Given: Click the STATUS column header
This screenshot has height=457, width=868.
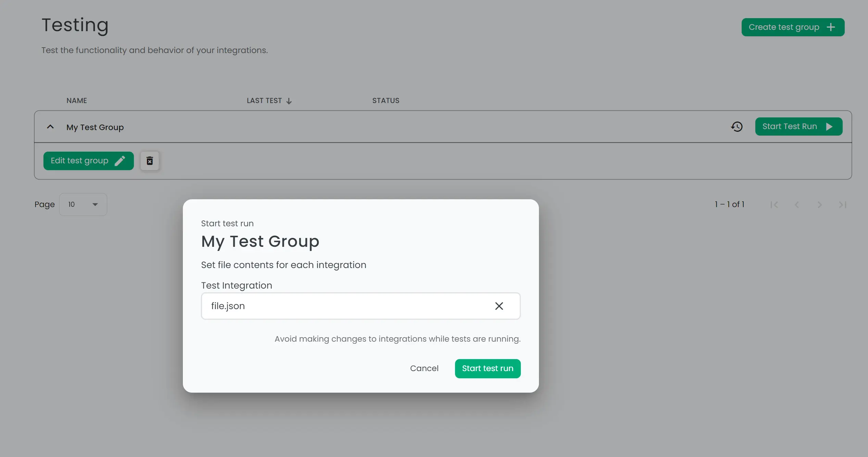Looking at the screenshot, I should coord(386,101).
